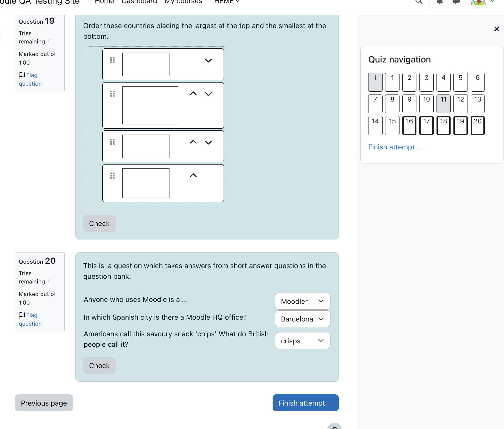Expand the user menu arrow beside avatar
This screenshot has width=504, height=429.
tap(493, 1)
